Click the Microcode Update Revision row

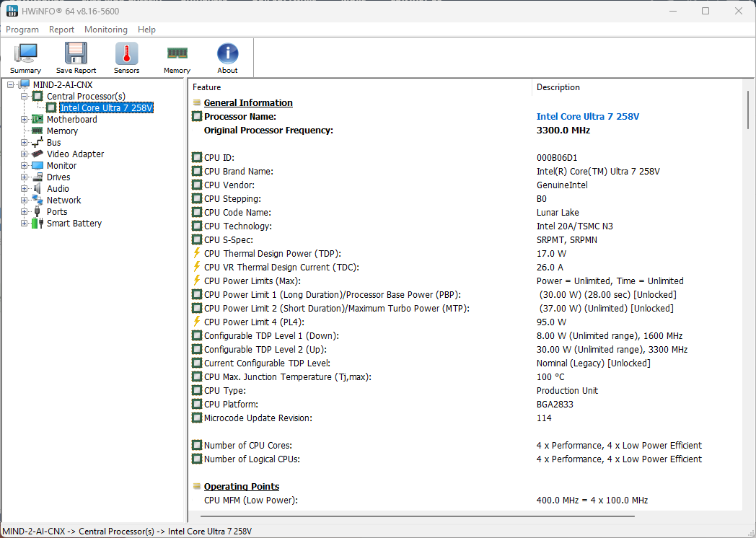(x=465, y=418)
